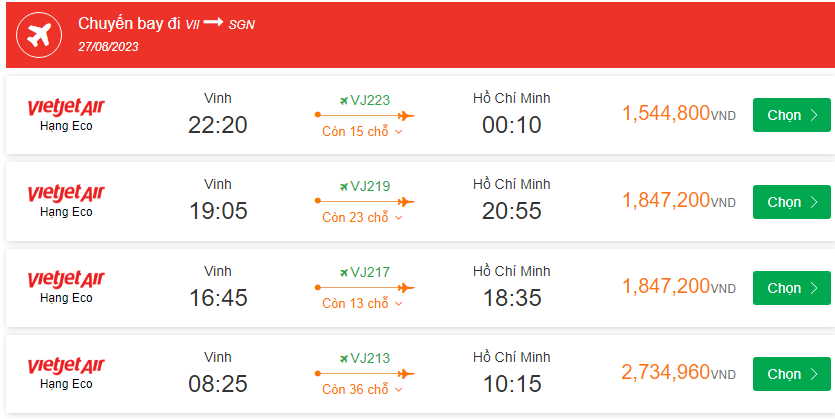Click the orange plane arrow under VJ217

click(x=405, y=288)
